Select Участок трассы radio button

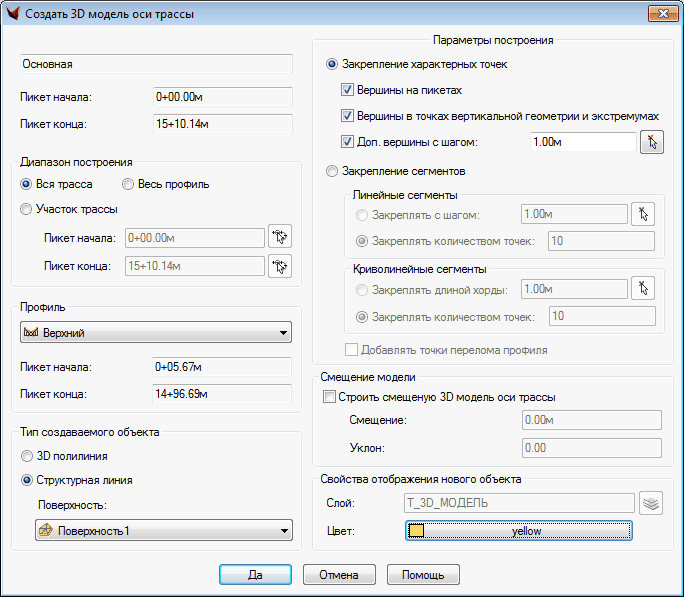point(26,209)
